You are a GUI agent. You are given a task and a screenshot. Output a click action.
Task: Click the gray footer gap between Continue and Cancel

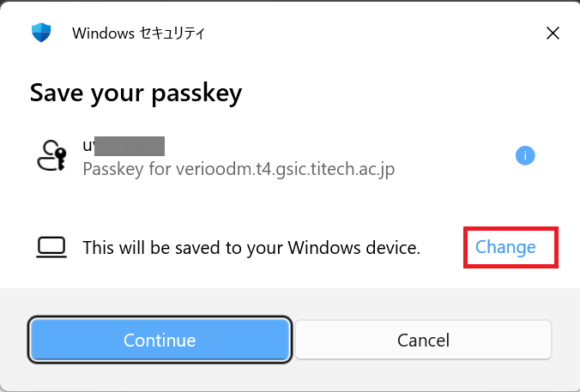[x=293, y=341]
